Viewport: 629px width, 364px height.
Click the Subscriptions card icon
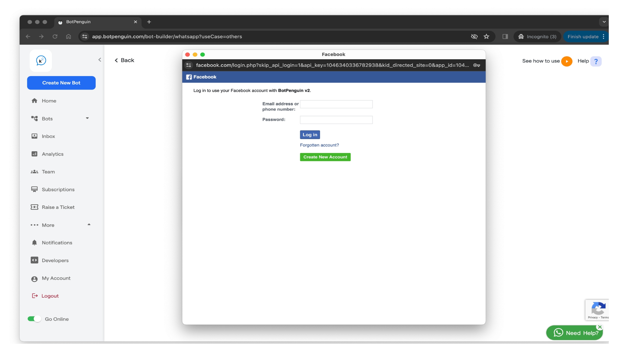[34, 189]
